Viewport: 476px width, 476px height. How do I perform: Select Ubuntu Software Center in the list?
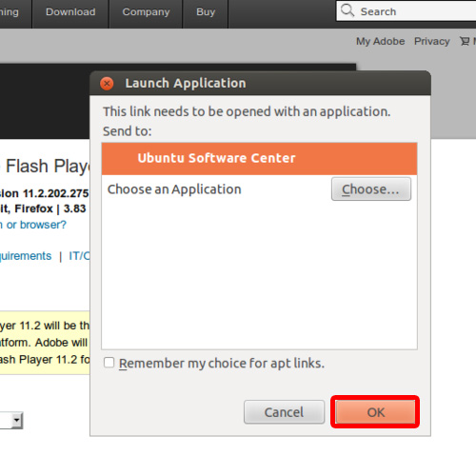[259, 158]
